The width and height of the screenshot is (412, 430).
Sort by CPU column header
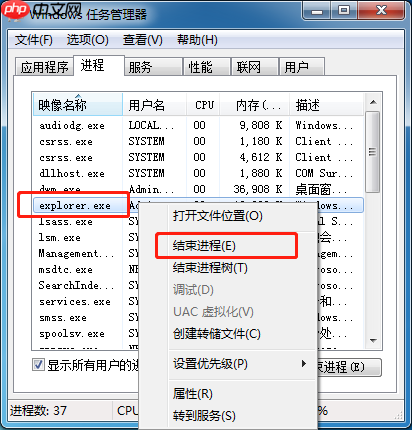click(203, 105)
